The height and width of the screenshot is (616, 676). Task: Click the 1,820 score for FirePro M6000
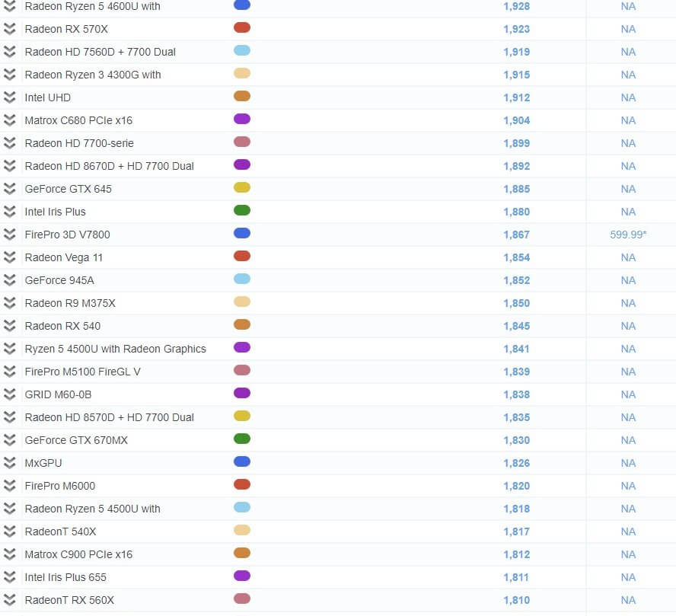[516, 486]
